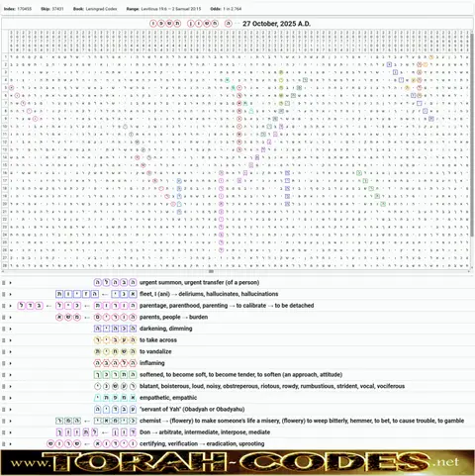Expand the 'blatant, boisterous' row arrow

click(10, 387)
